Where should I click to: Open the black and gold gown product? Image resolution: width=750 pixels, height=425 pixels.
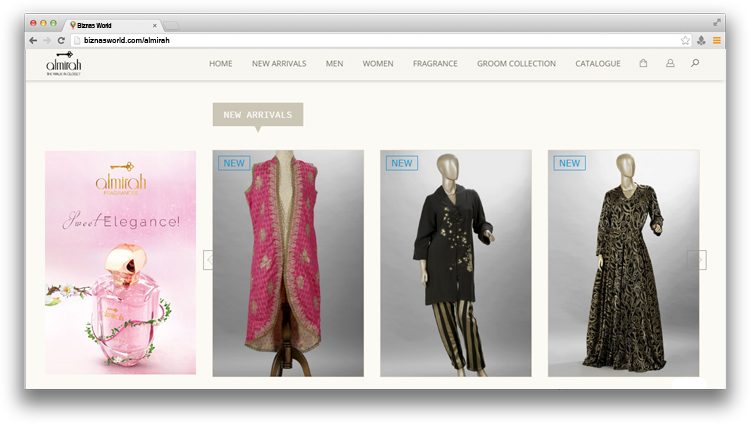point(624,263)
